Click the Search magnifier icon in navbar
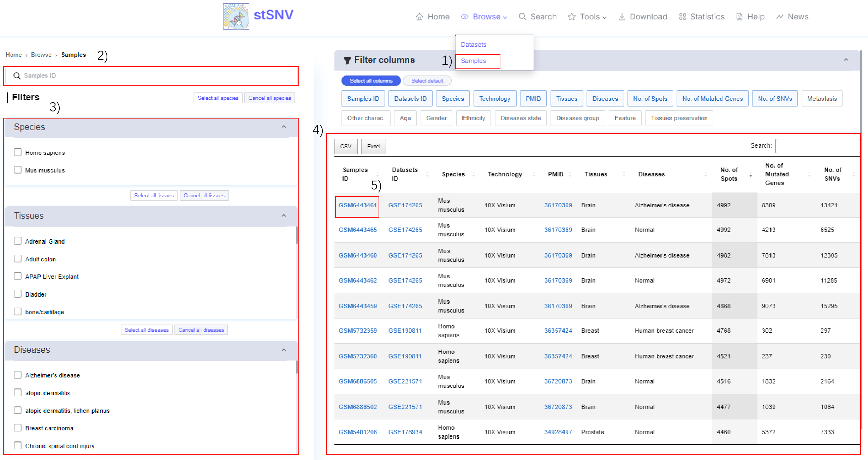868x460 pixels. 522,17
